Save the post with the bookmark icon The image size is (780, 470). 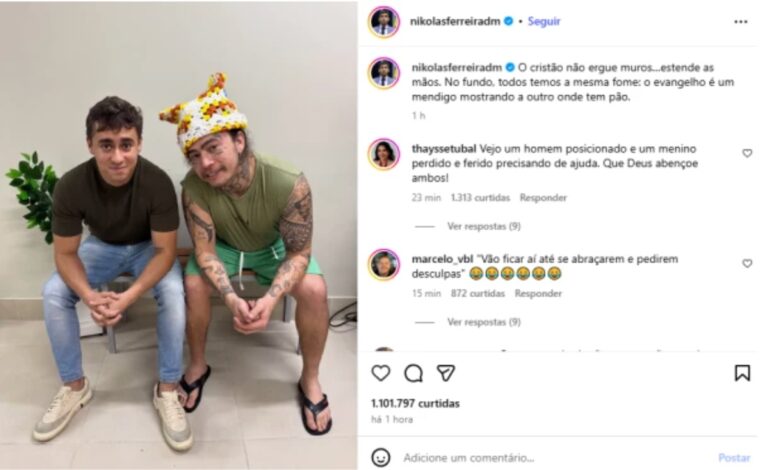[742, 373]
